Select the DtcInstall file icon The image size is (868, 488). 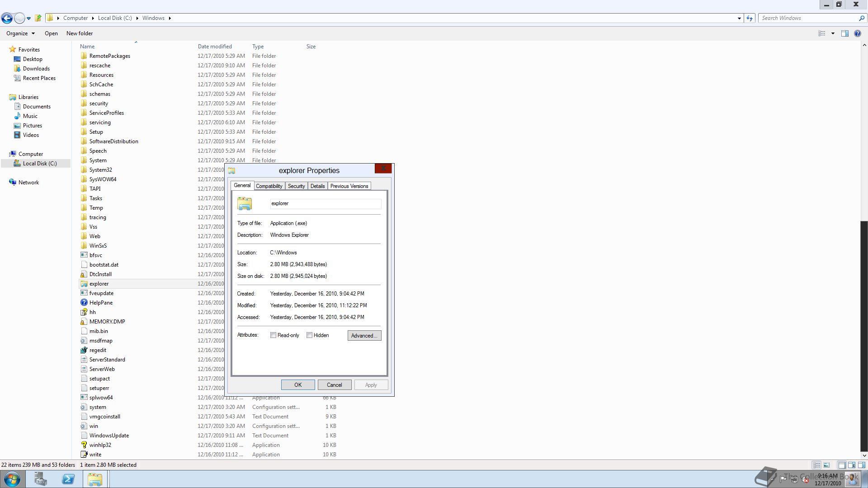tap(84, 274)
